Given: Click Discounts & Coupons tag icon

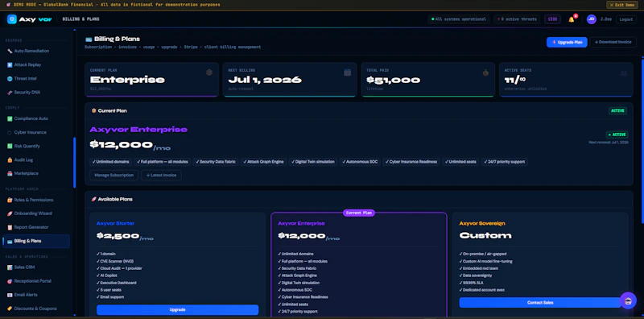Looking at the screenshot, I should click(x=10, y=309).
